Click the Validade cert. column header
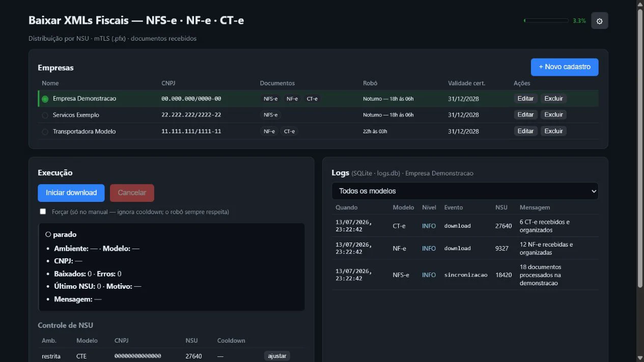The height and width of the screenshot is (362, 644). pos(467,83)
